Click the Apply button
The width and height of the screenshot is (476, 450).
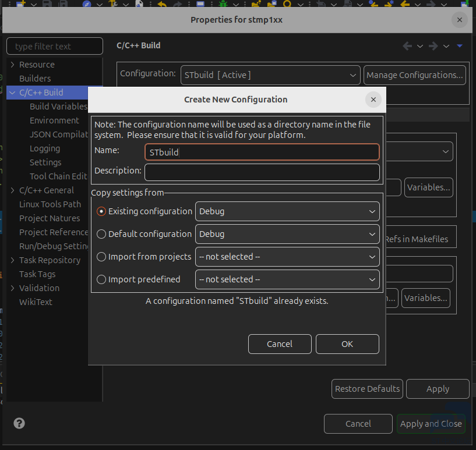pos(438,389)
